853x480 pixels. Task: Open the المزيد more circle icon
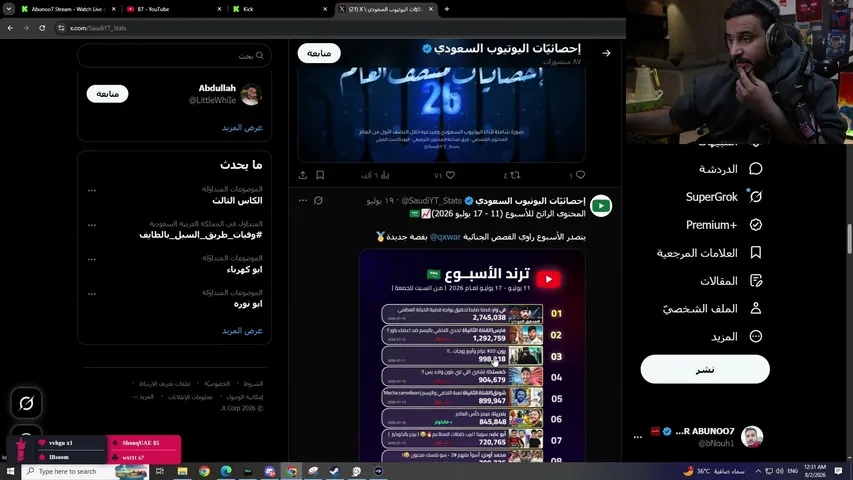[x=756, y=336]
